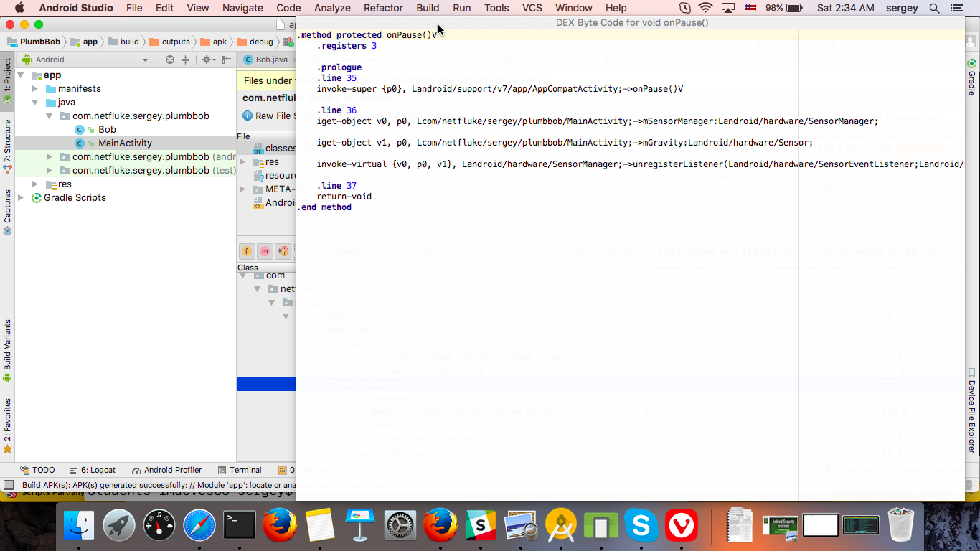The height and width of the screenshot is (551, 980).
Task: Open the Build Variants side tab
Action: pos(7,351)
